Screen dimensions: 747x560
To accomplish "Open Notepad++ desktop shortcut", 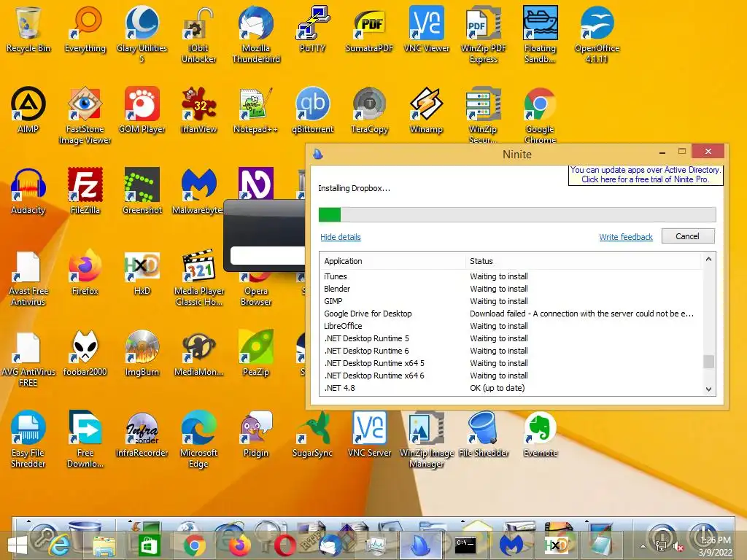I will 256,109.
